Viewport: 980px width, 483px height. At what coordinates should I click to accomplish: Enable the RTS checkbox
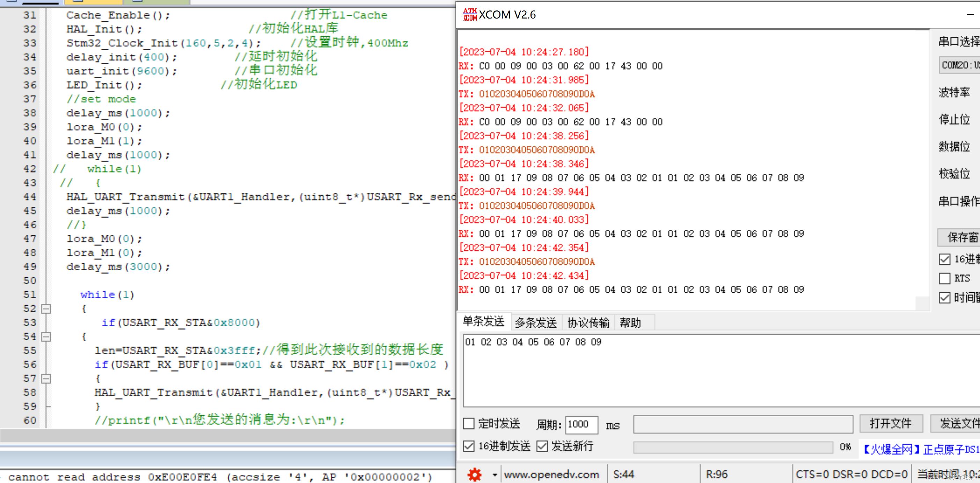[x=945, y=278]
